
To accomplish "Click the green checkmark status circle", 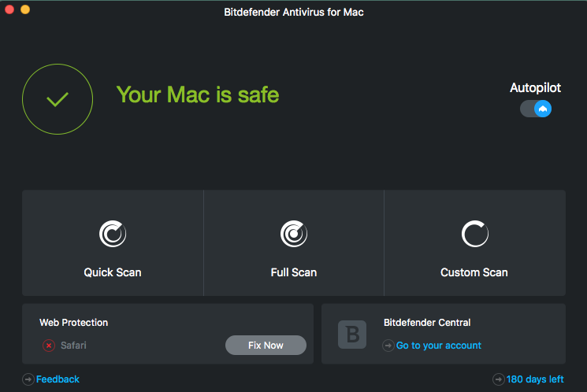I will tap(58, 99).
